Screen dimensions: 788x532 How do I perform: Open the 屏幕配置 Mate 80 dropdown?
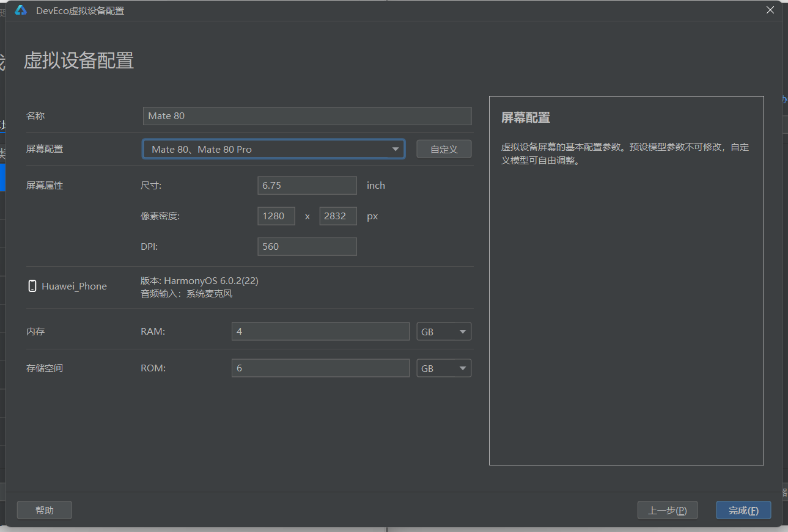273,149
